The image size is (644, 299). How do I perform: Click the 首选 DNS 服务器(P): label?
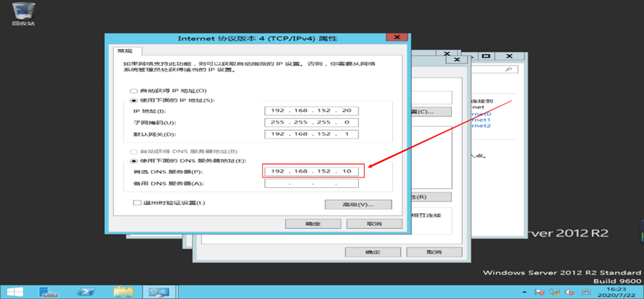coord(168,171)
